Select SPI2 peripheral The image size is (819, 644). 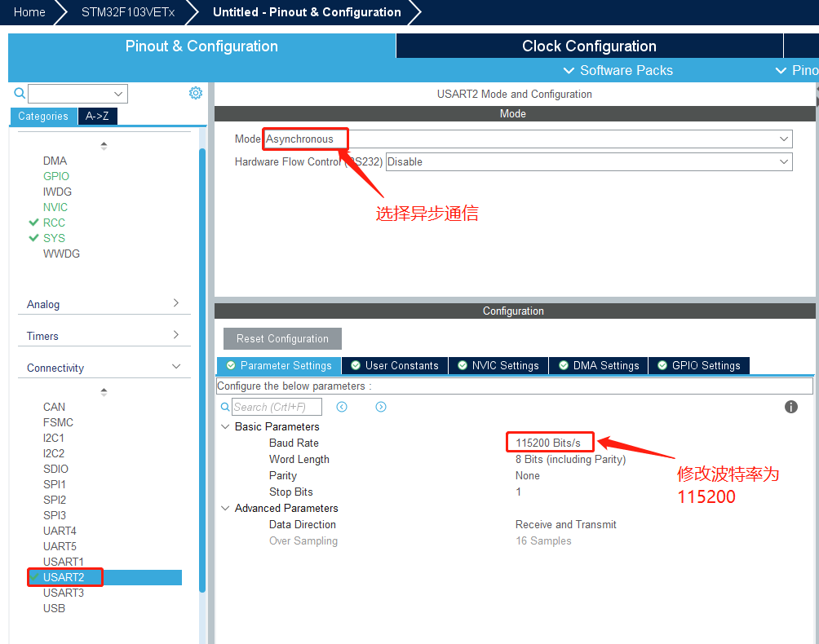click(55, 500)
